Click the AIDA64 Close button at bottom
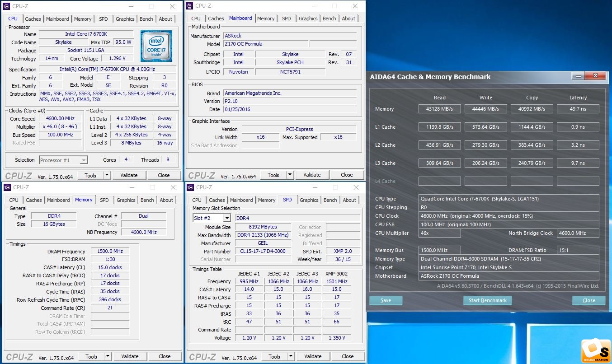 coord(588,300)
